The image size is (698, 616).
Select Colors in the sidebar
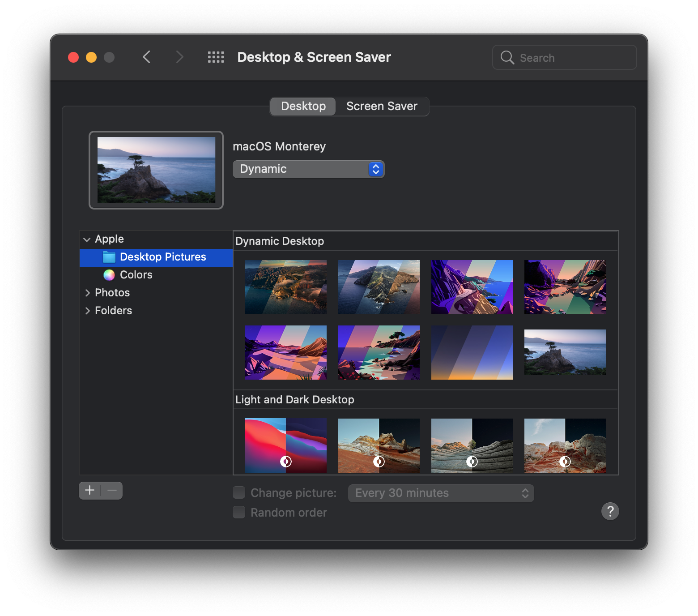[x=156, y=275]
